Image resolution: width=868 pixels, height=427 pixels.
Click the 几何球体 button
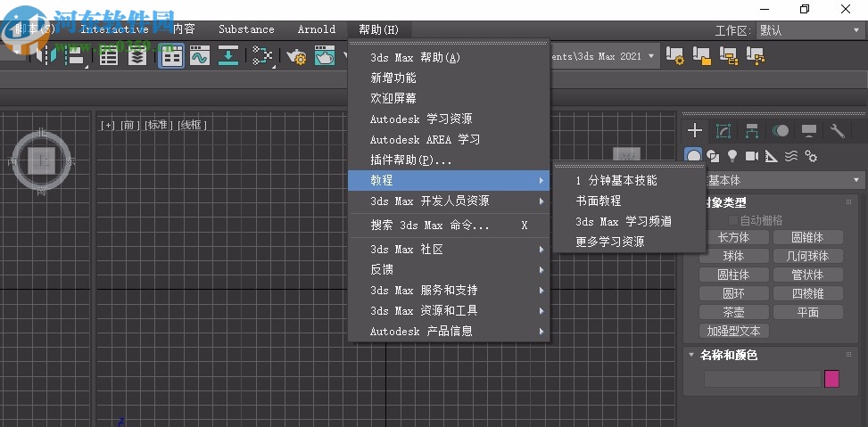click(807, 256)
